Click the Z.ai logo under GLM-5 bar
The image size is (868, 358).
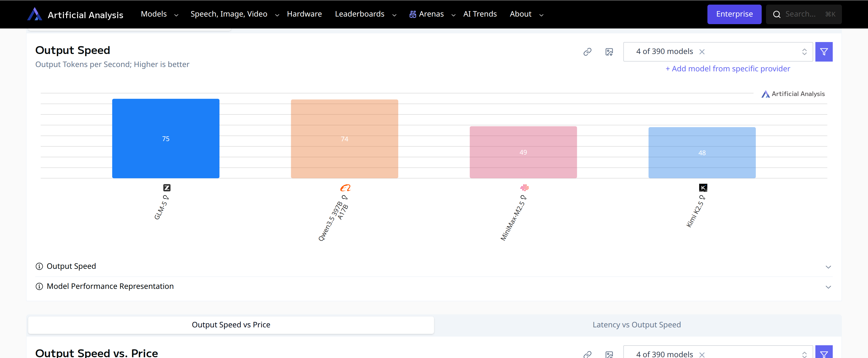coord(167,188)
